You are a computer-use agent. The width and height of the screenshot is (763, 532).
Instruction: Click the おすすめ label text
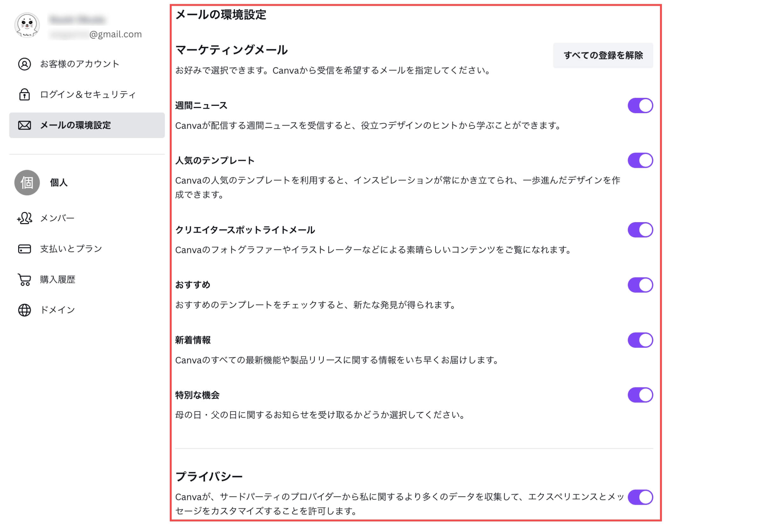(x=193, y=285)
